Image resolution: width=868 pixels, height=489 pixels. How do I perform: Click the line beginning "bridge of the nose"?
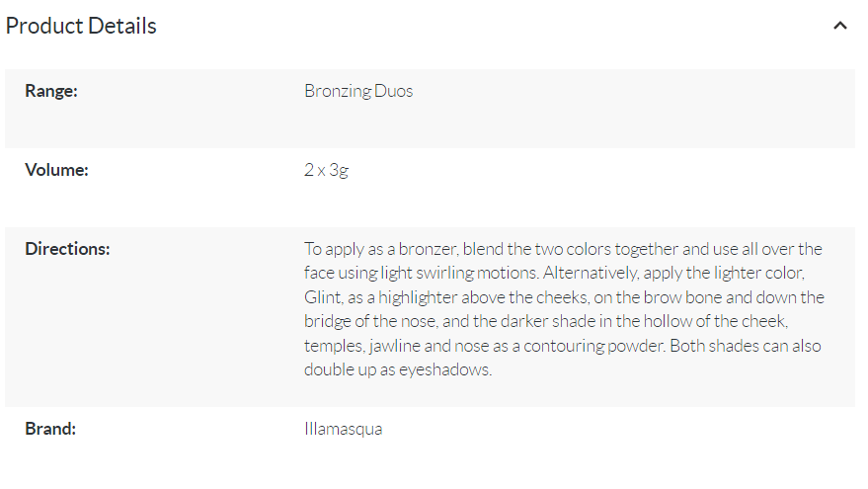(546, 321)
